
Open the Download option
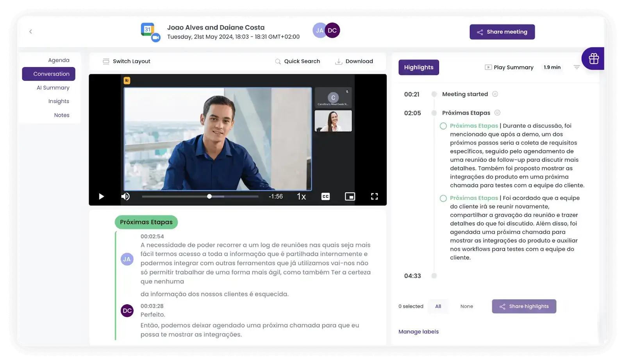pyautogui.click(x=354, y=61)
